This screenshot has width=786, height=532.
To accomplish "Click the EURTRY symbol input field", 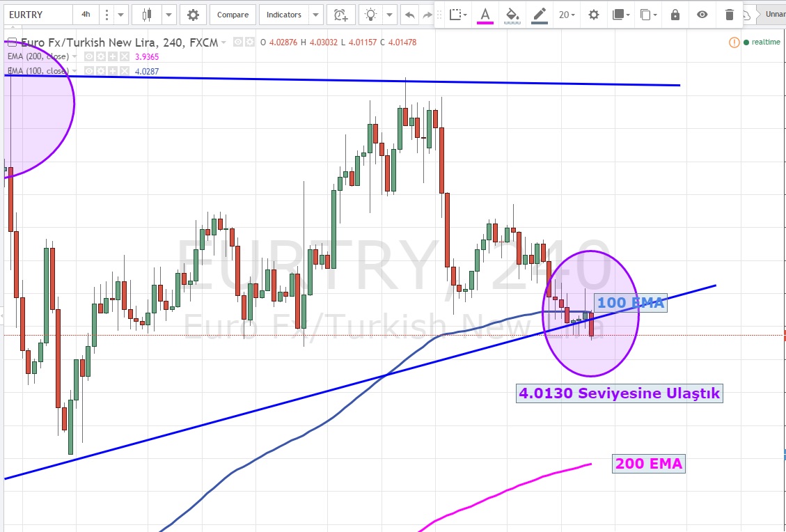I will (36, 15).
